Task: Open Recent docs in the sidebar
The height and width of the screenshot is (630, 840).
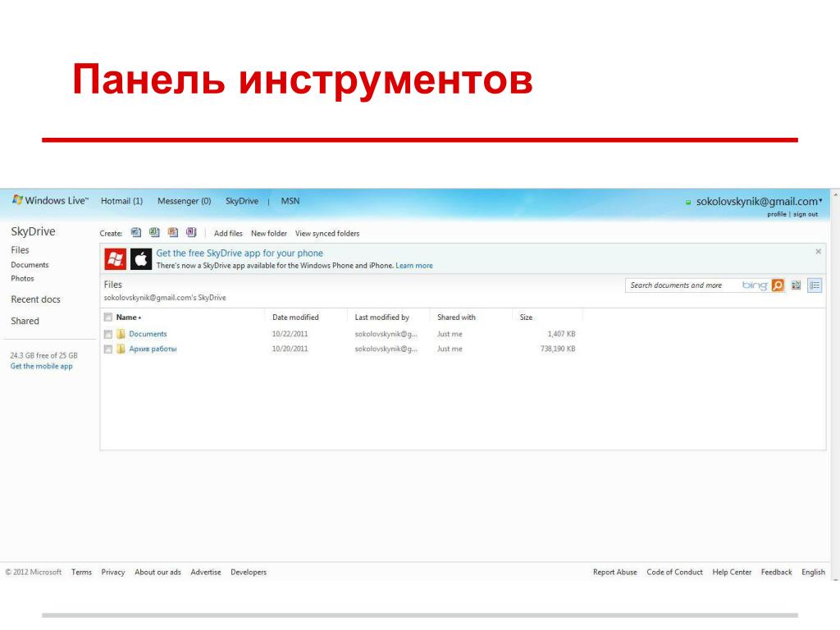Action: (35, 299)
